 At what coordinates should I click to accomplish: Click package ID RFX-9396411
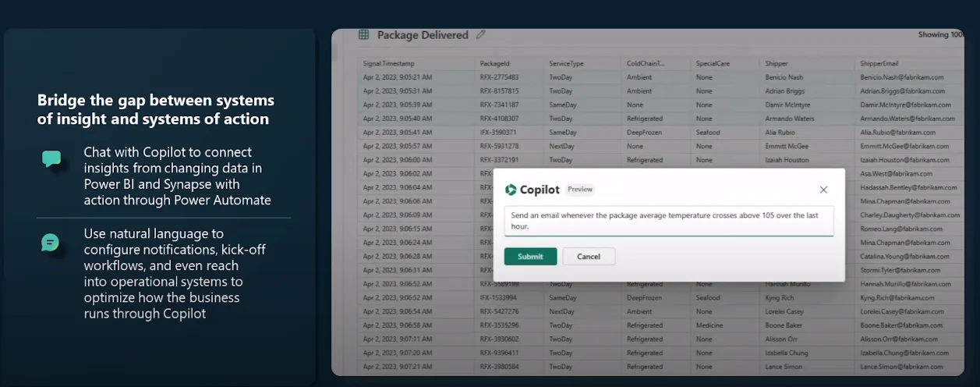coord(499,353)
